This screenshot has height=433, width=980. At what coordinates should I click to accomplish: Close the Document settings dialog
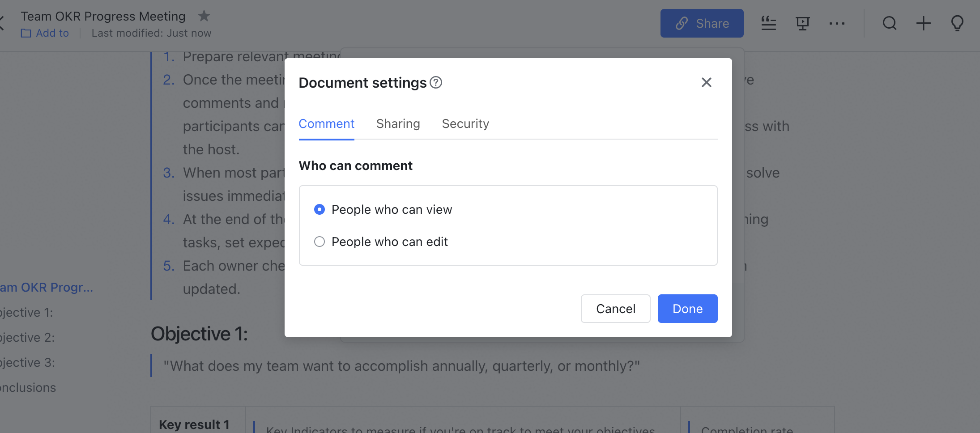(706, 82)
